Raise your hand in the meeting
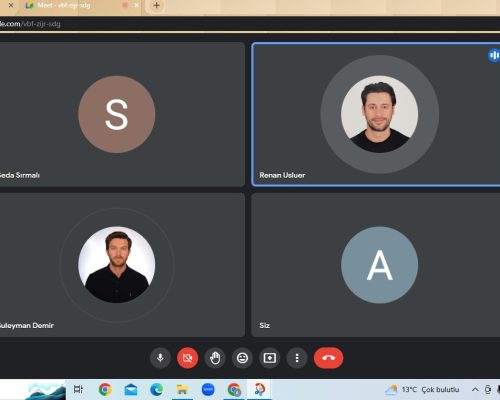This screenshot has height=400, width=500. pos(215,358)
